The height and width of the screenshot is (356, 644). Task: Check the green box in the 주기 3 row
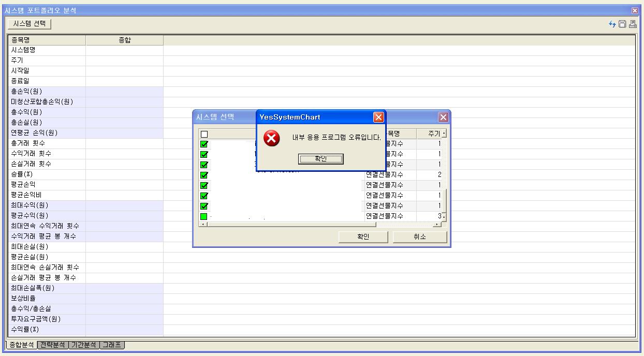click(204, 216)
